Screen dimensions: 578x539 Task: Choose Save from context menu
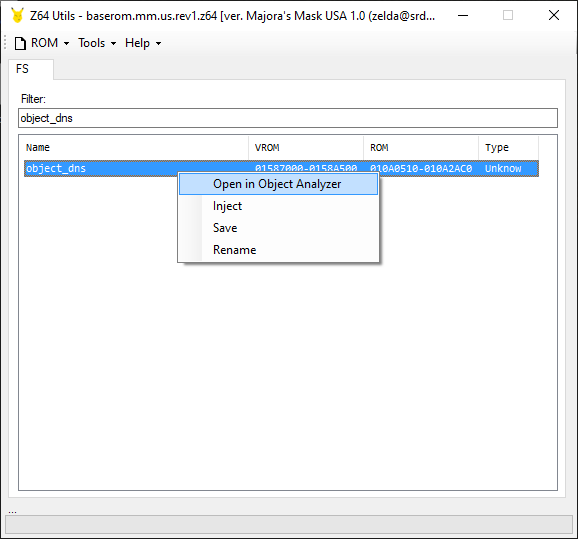click(278, 228)
